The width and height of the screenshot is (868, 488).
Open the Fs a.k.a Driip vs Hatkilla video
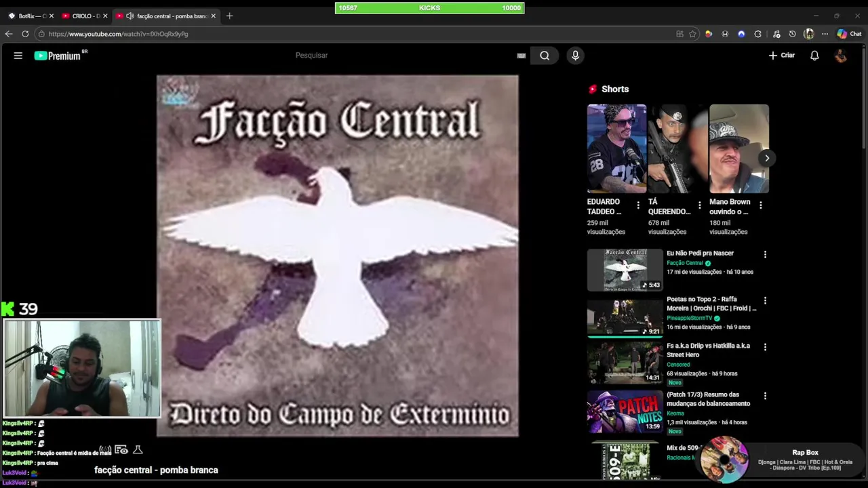(708, 350)
